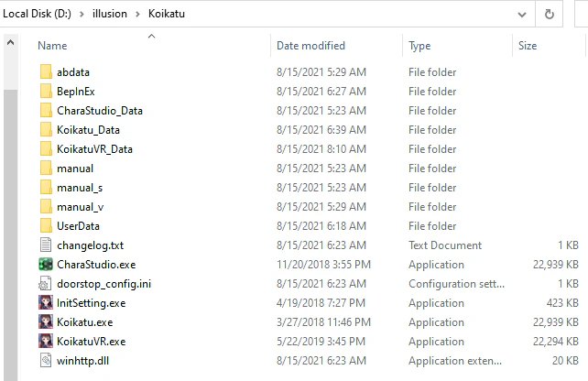
Task: Click the 8/15/2021 8:10 AM date cell
Action: [321, 149]
